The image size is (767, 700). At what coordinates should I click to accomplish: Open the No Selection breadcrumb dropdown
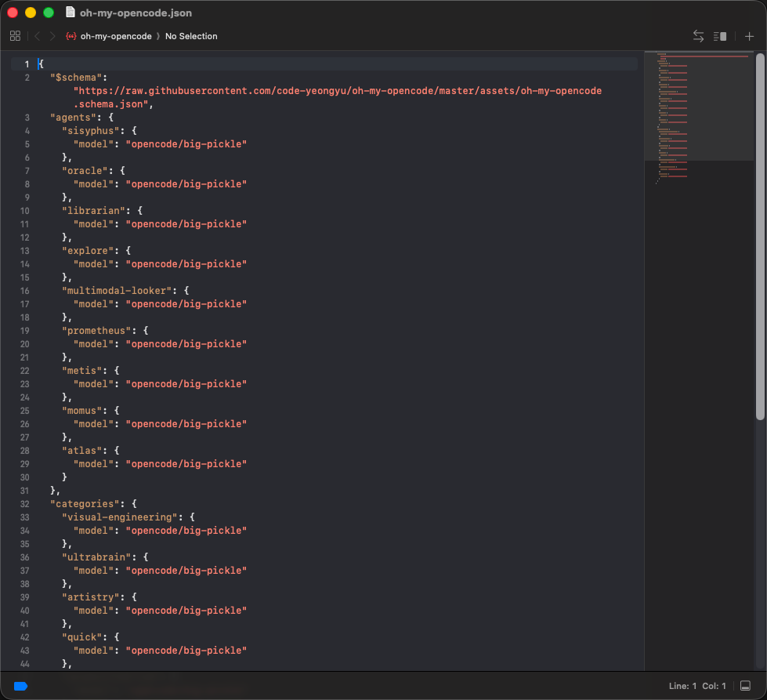tap(191, 36)
